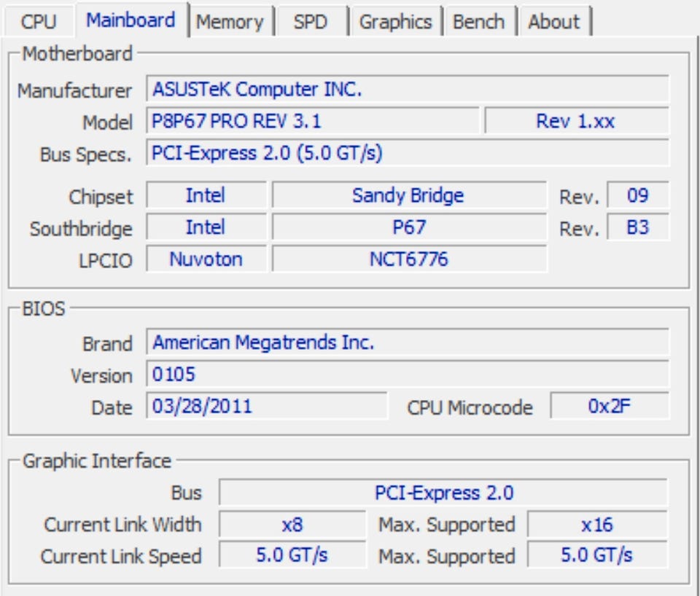Click the BIOS Date label
Screen dimensions: 700x596
pyautogui.click(x=112, y=408)
